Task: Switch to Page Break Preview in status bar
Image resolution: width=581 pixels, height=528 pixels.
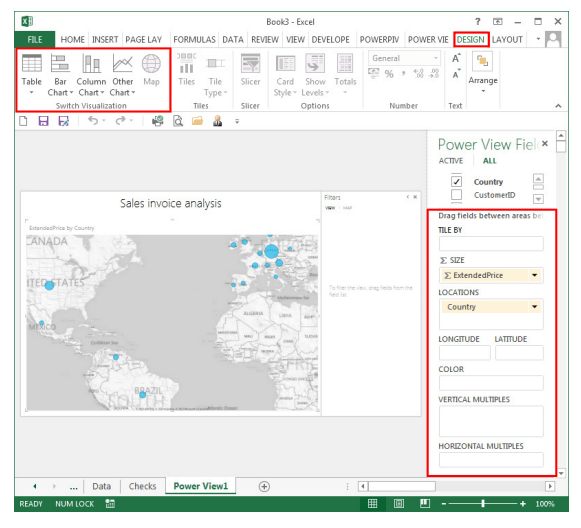Action: tap(425, 503)
